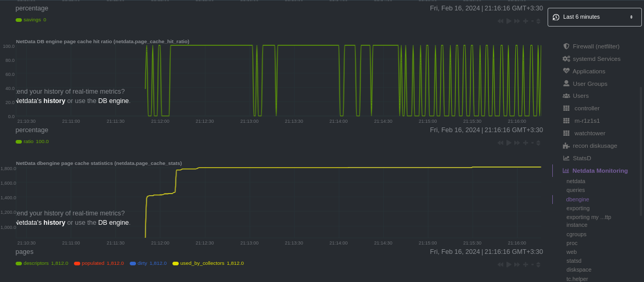The height and width of the screenshot is (282, 644).
Task: Click the Netdata Monitoring bar-chart icon
Action: (x=566, y=171)
